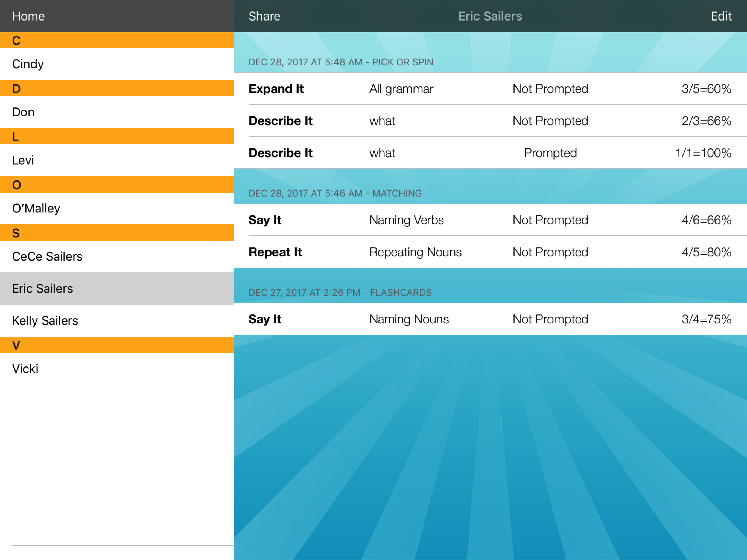Choose Don in the student list
The image size is (747, 560).
tap(116, 112)
